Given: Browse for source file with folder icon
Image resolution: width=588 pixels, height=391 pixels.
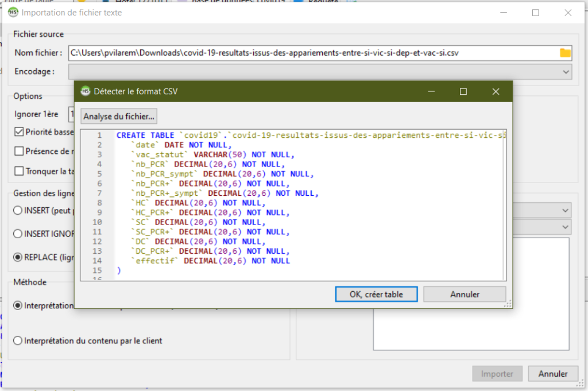Looking at the screenshot, I should coord(565,53).
